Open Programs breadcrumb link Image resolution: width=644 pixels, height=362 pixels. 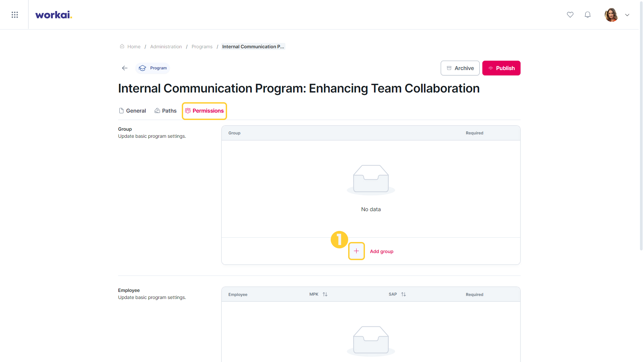(x=202, y=47)
